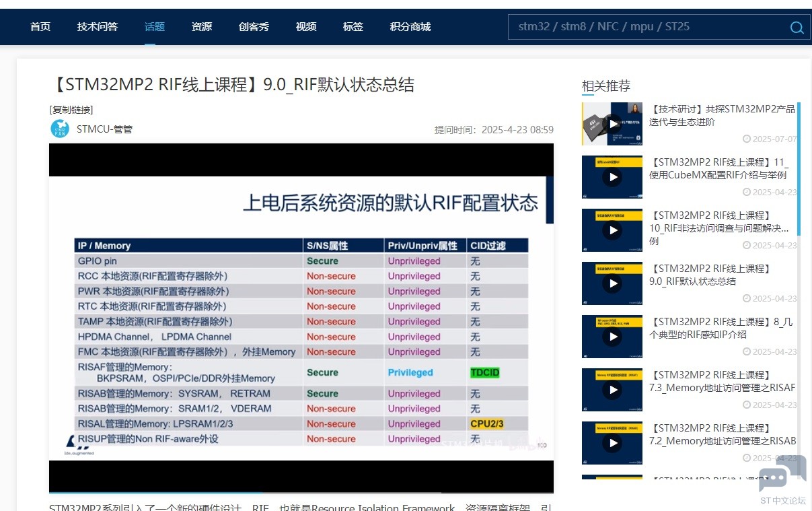Image resolution: width=812 pixels, height=511 pixels.
Task: Click the CID过滤 table header
Action: 489,246
